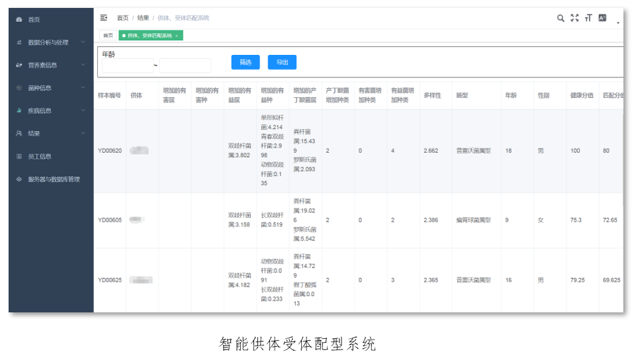This screenshot has width=638, height=364.
Task: Focus the maximum 年龄 input field
Action: click(185, 66)
